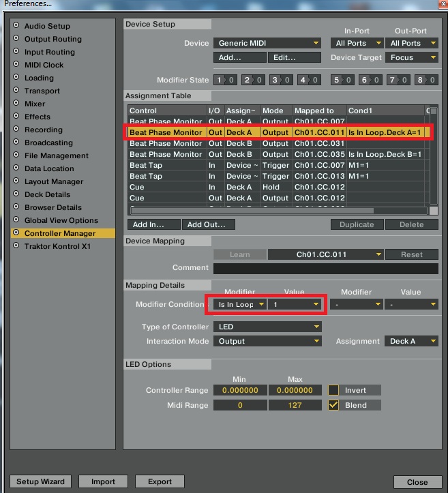Click Modifier State 5 indicator
This screenshot has height=493, width=448.
point(342,80)
